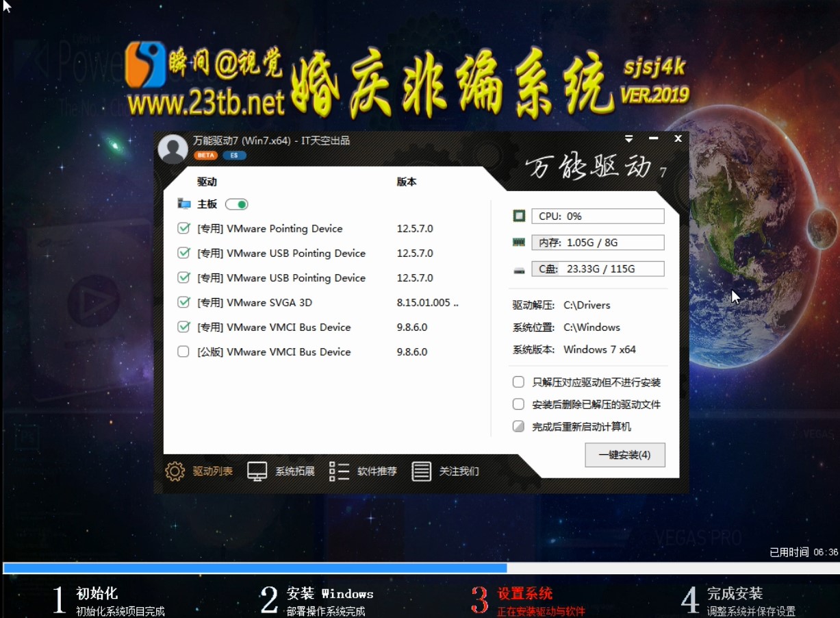Click the C盘 23.33G / 115G bar
This screenshot has height=618, width=840.
coord(598,269)
